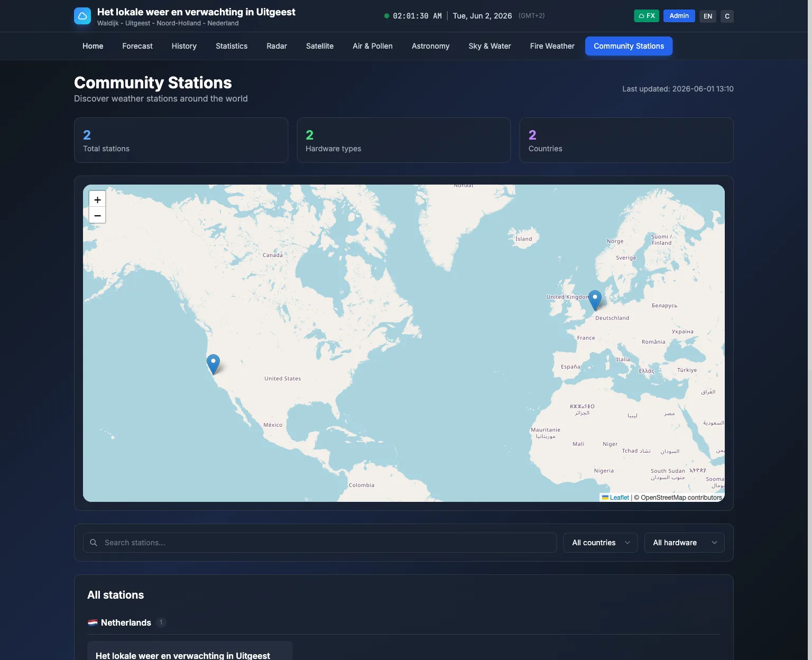Click the Netherlands country group heading
Image resolution: width=812 pixels, height=660 pixels.
[126, 622]
